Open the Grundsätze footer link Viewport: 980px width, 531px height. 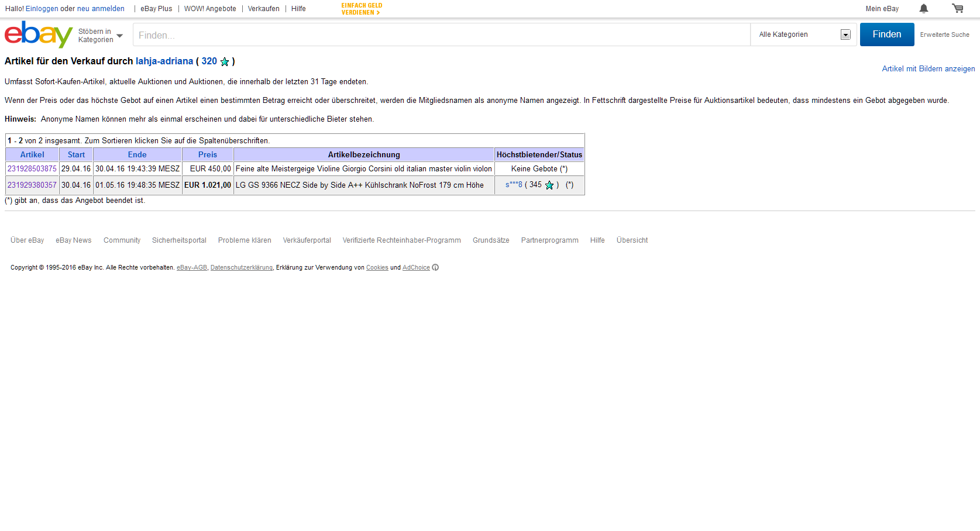click(x=491, y=240)
